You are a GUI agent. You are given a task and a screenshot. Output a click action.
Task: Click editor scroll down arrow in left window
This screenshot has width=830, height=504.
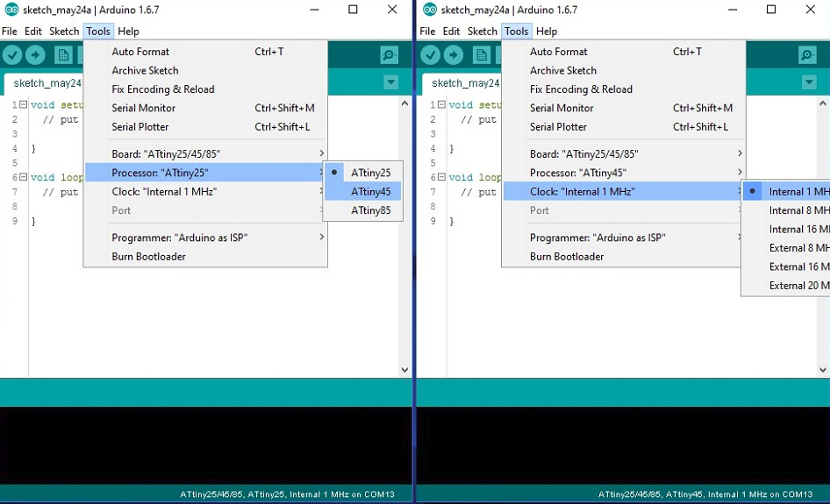[x=405, y=370]
